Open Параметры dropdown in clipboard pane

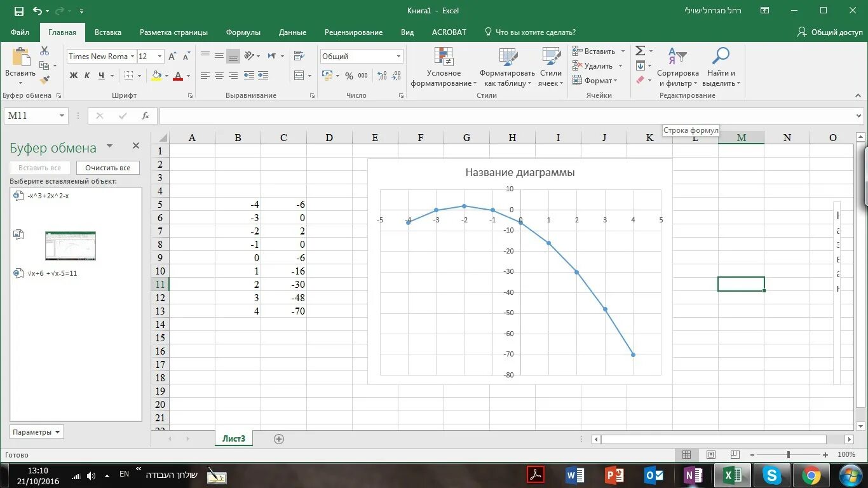click(x=37, y=432)
